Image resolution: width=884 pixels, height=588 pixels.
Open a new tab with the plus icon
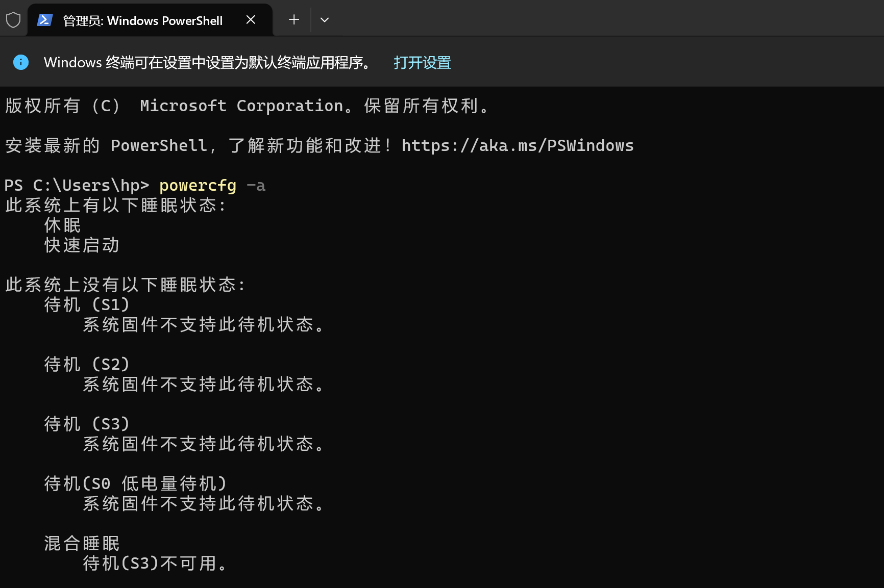[x=294, y=20]
